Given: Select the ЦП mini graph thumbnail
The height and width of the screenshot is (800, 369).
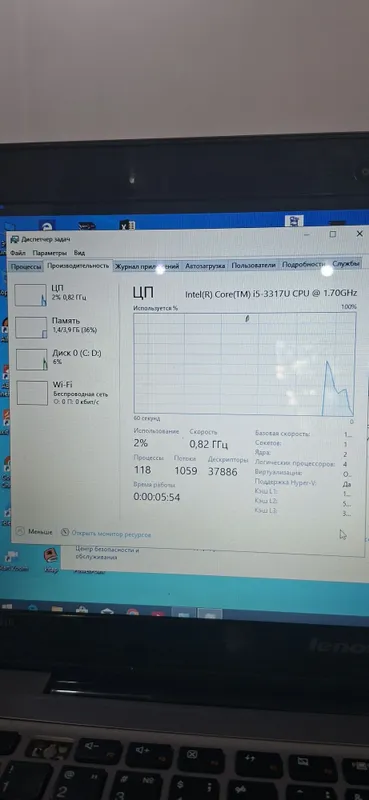Looking at the screenshot, I should coord(31,295).
